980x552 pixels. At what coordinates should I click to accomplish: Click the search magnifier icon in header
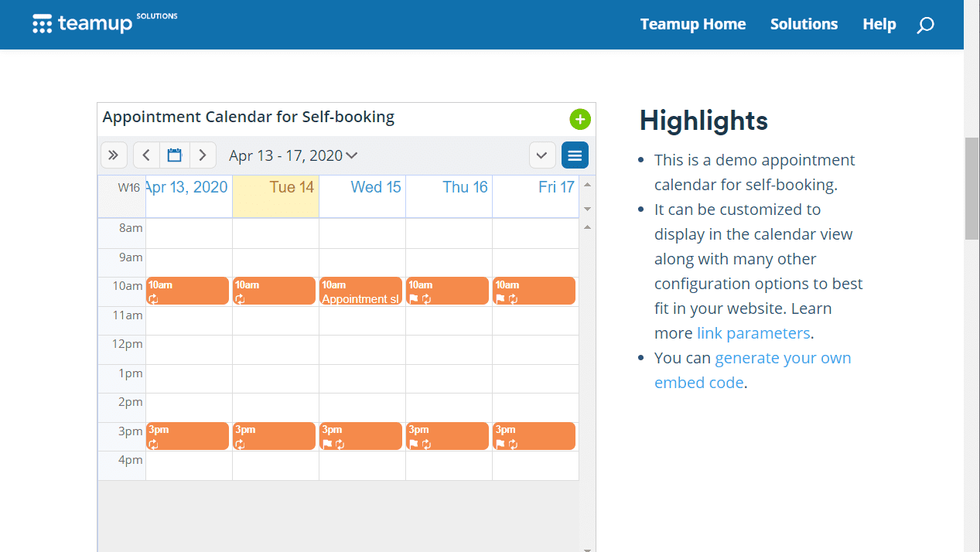click(x=925, y=25)
